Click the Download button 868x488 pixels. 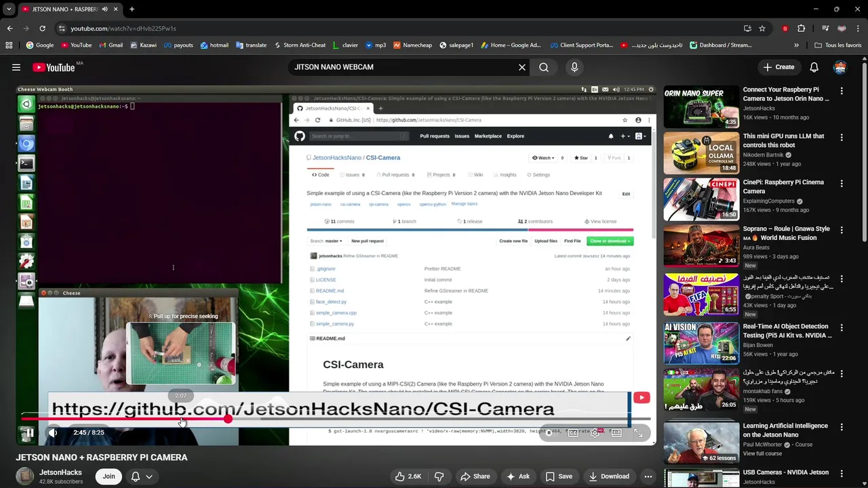[609, 476]
